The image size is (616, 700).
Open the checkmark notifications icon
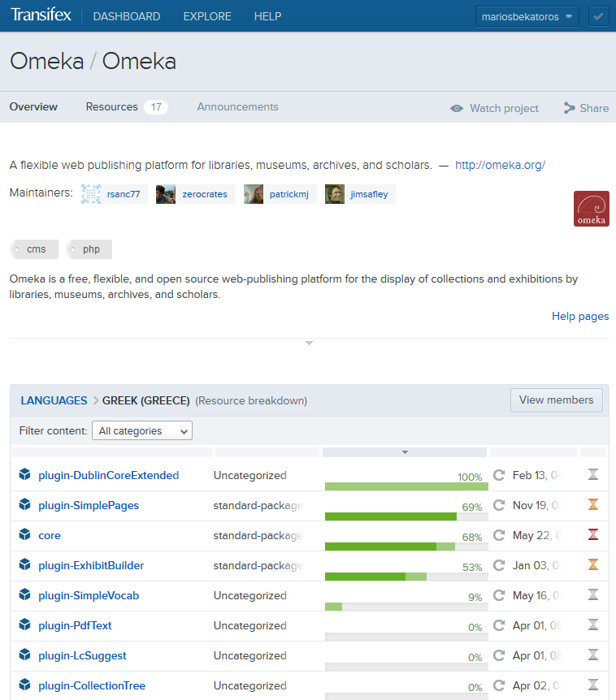coord(599,16)
